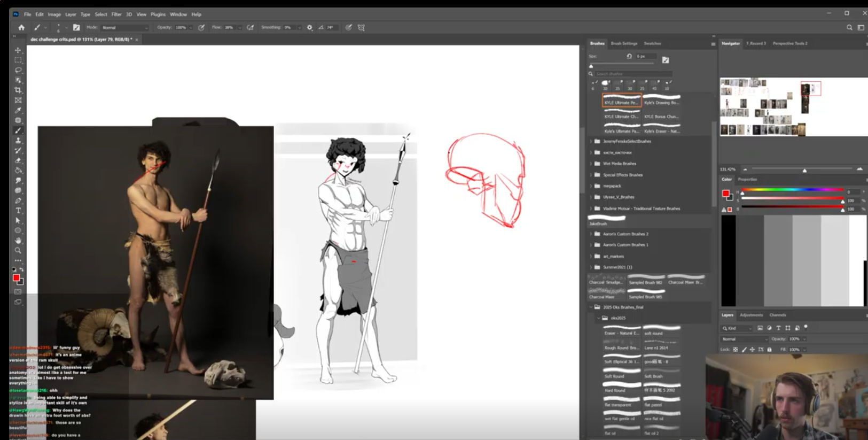Select the Lasso tool
The height and width of the screenshot is (440, 868).
click(18, 70)
